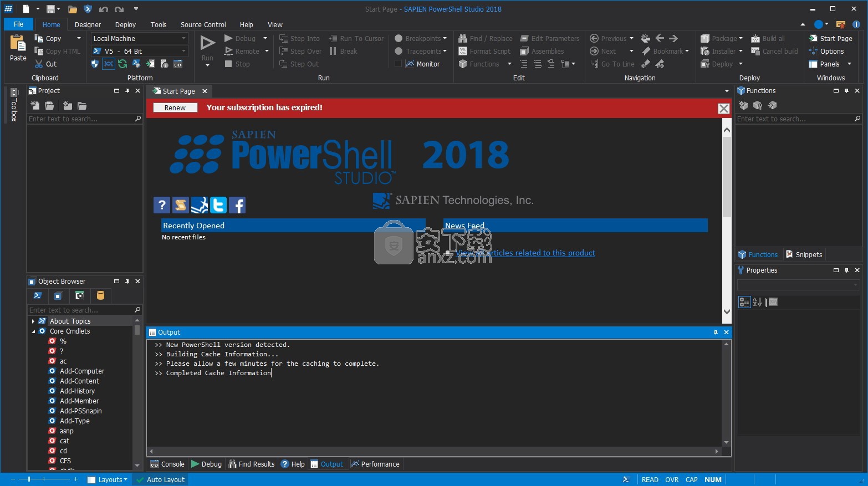Select the PowerShell icon in Object Browser toolbar

point(38,295)
